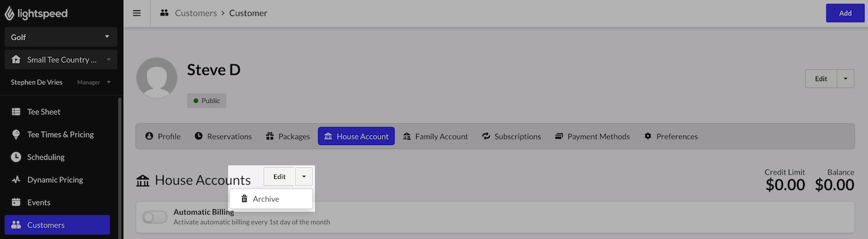Click the house icon beside Small Tee Country
The height and width of the screenshot is (239, 868).
[x=16, y=60]
